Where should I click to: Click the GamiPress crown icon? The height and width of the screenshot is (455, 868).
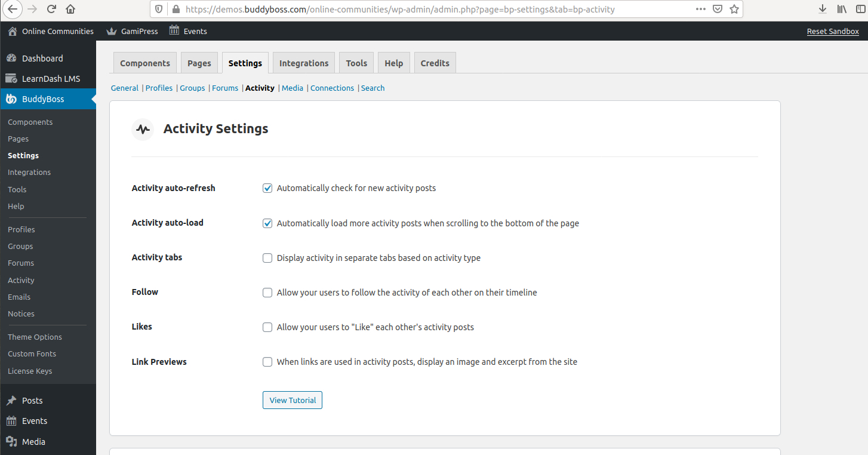(x=111, y=31)
